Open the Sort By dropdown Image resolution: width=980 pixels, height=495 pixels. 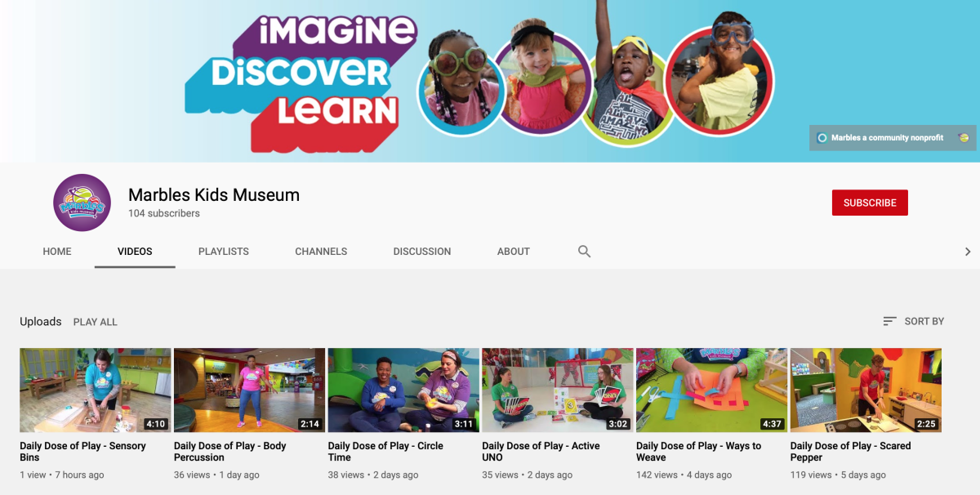point(914,321)
